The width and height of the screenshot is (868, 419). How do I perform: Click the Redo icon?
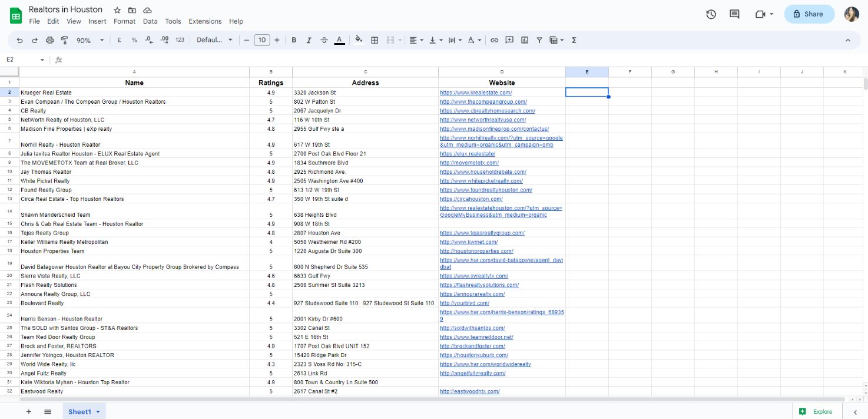[35, 40]
